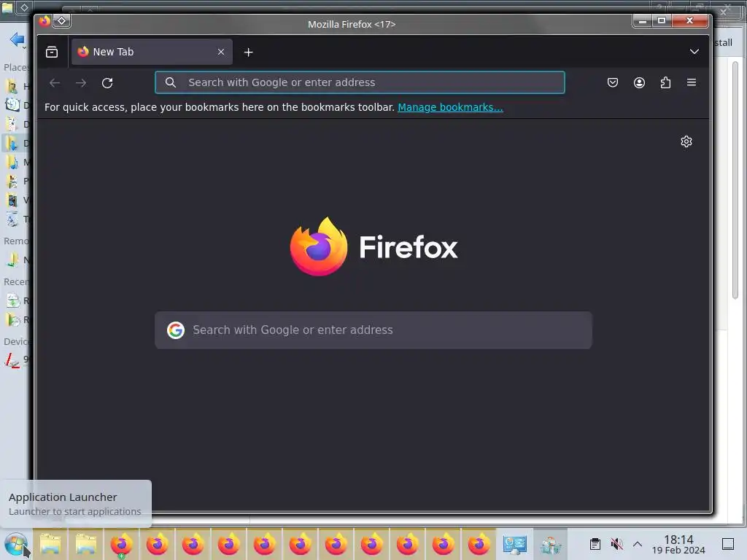Open the device entry under Devices in sidebar

(x=18, y=359)
